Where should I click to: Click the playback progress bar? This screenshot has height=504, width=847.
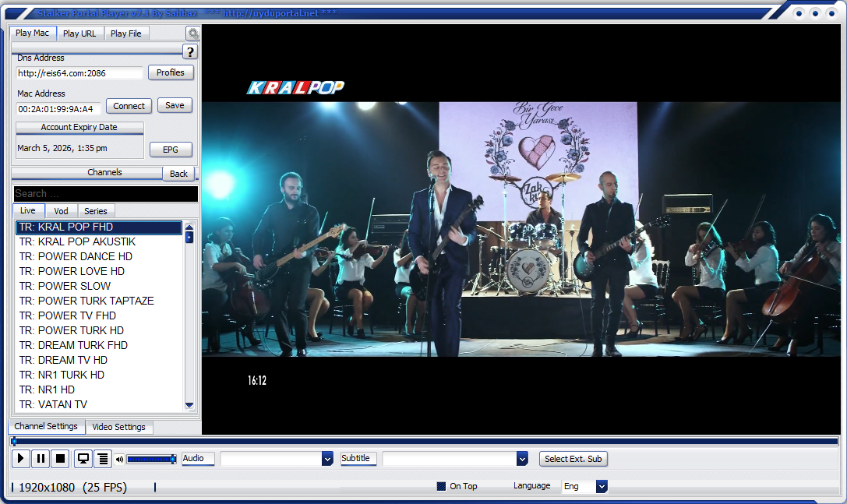coord(425,442)
